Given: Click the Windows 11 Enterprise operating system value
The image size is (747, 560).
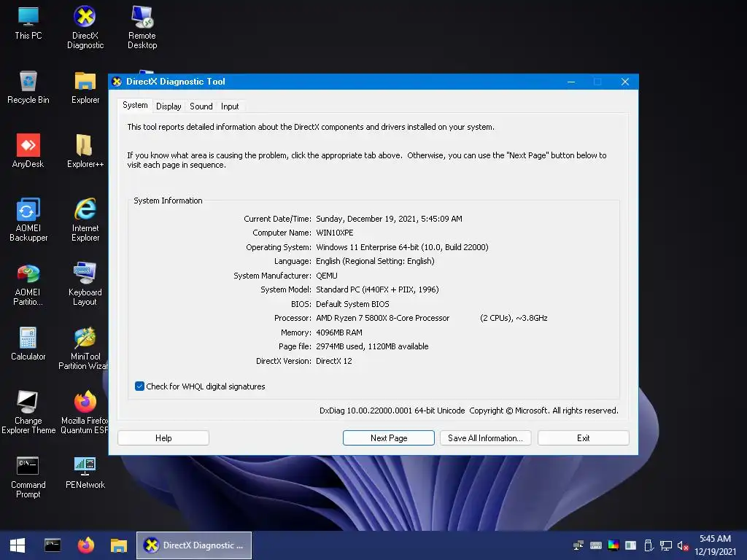Looking at the screenshot, I should pyautogui.click(x=402, y=247).
